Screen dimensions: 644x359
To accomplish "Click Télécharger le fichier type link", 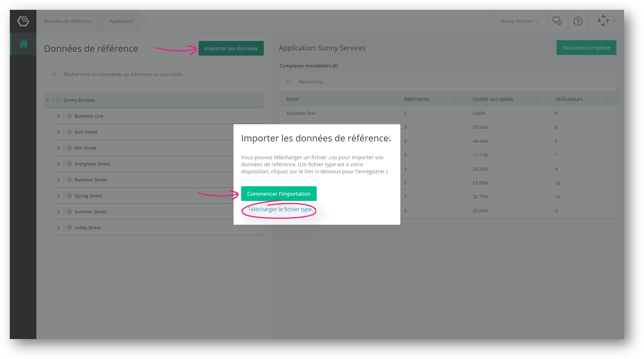I will tap(280, 209).
